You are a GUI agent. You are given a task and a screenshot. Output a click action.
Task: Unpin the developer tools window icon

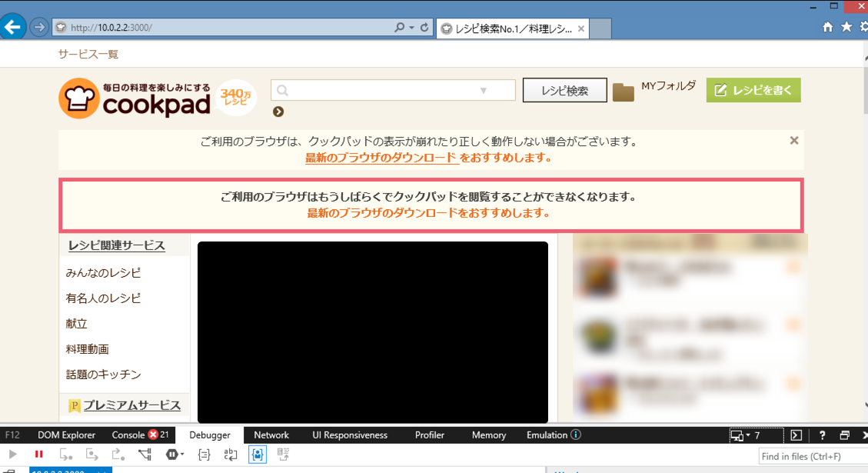[844, 436]
